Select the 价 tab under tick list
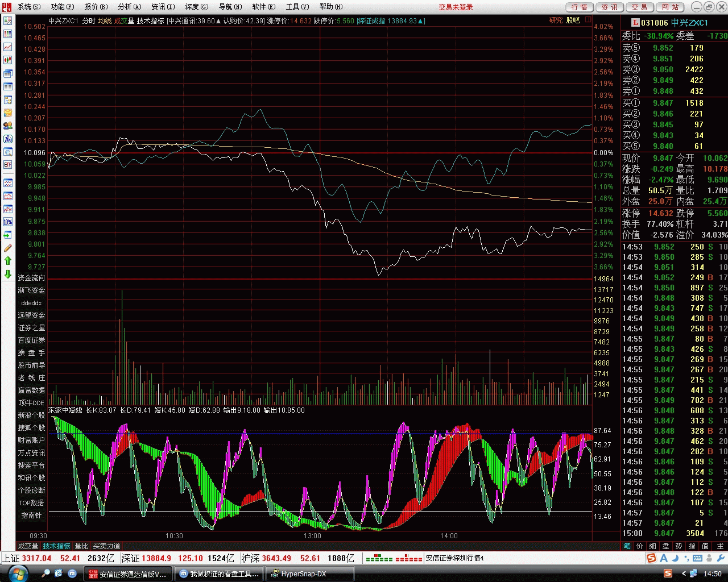The width and height of the screenshot is (728, 582). coord(640,546)
